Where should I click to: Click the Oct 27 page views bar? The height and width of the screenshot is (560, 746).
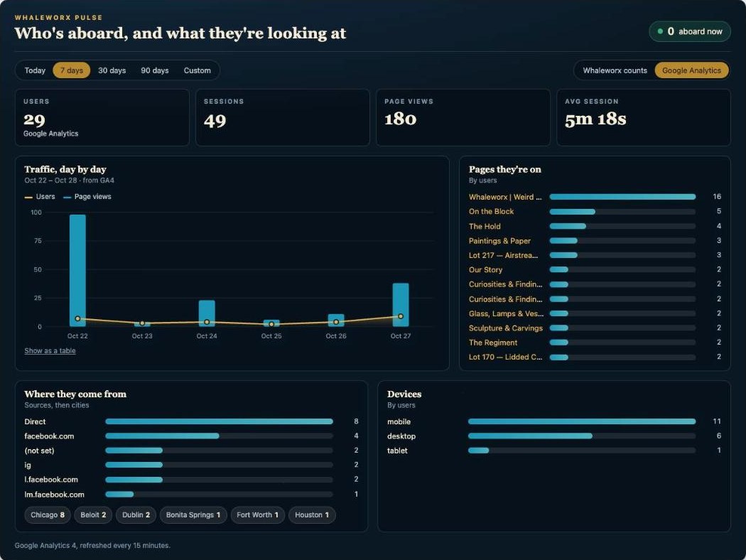click(401, 304)
